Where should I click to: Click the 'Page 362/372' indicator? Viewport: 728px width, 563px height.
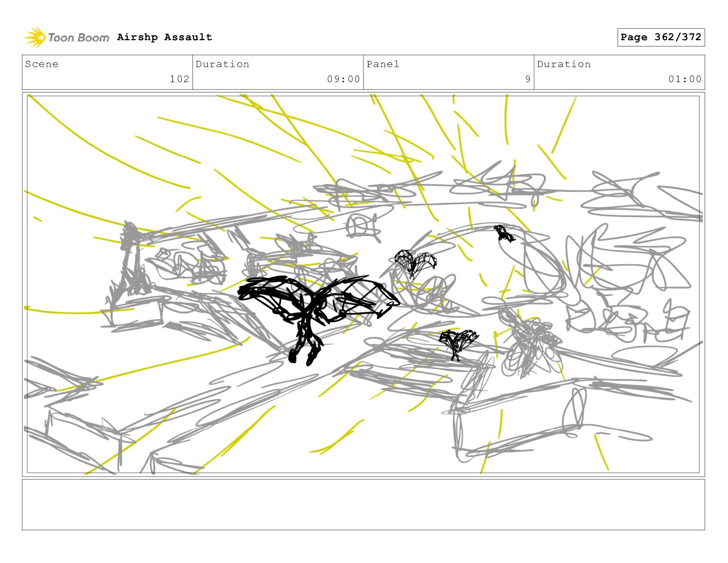pyautogui.click(x=661, y=37)
